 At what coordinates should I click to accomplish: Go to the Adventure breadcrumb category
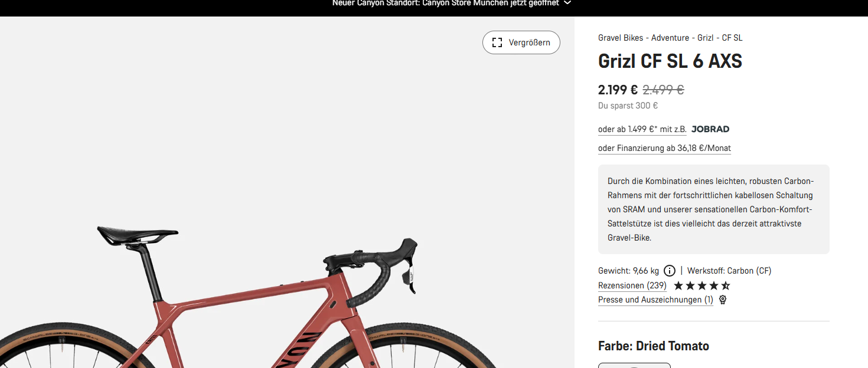click(x=670, y=38)
